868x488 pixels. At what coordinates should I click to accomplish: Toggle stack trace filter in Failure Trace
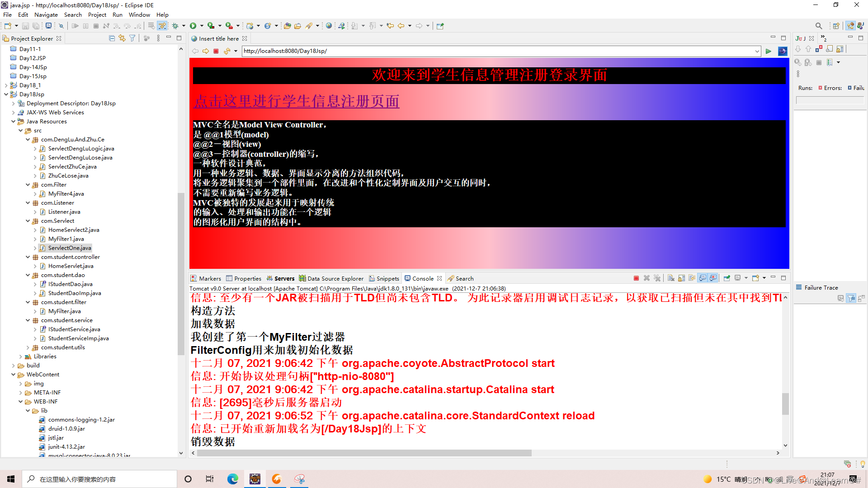851,298
